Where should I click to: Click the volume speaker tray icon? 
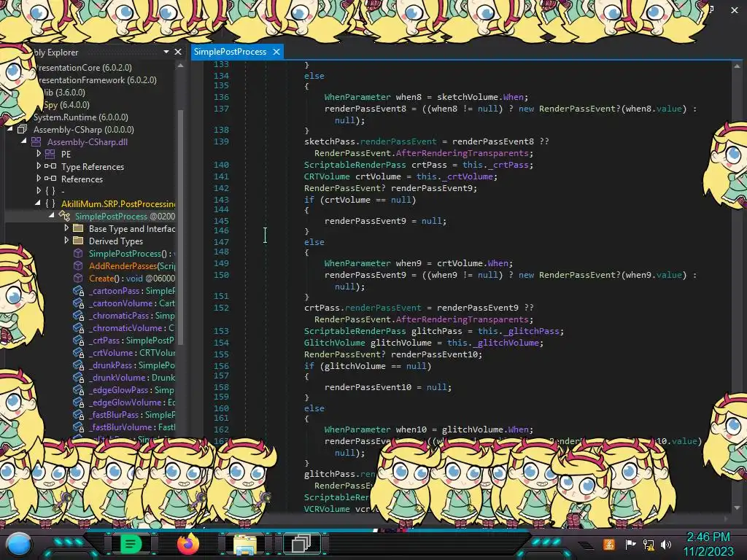click(x=666, y=544)
